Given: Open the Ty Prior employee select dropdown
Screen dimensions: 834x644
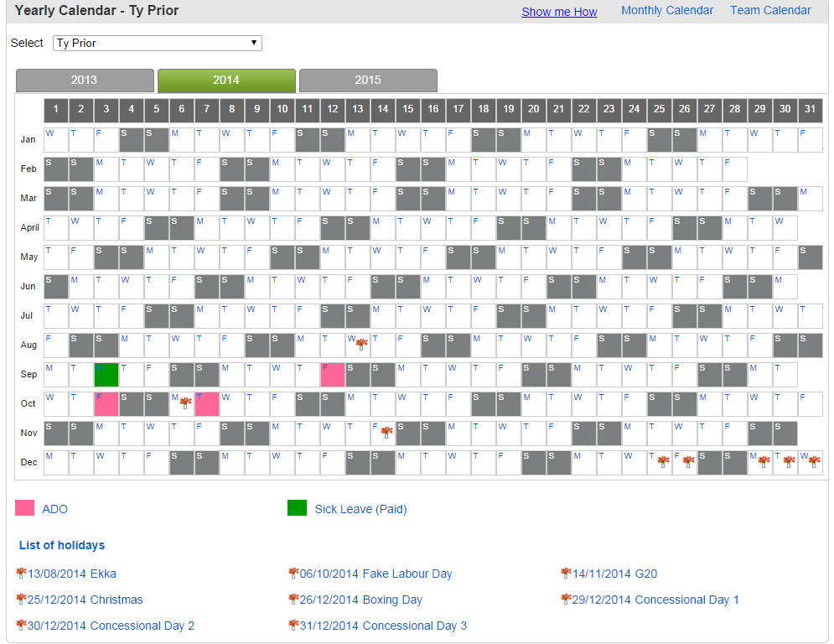Looking at the screenshot, I should pyautogui.click(x=158, y=43).
